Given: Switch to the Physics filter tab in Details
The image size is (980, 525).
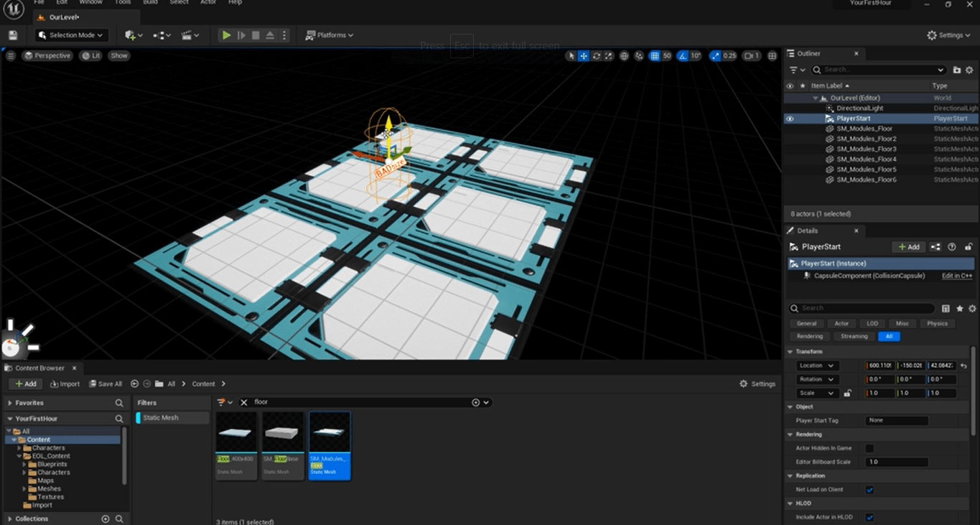Looking at the screenshot, I should 937,324.
